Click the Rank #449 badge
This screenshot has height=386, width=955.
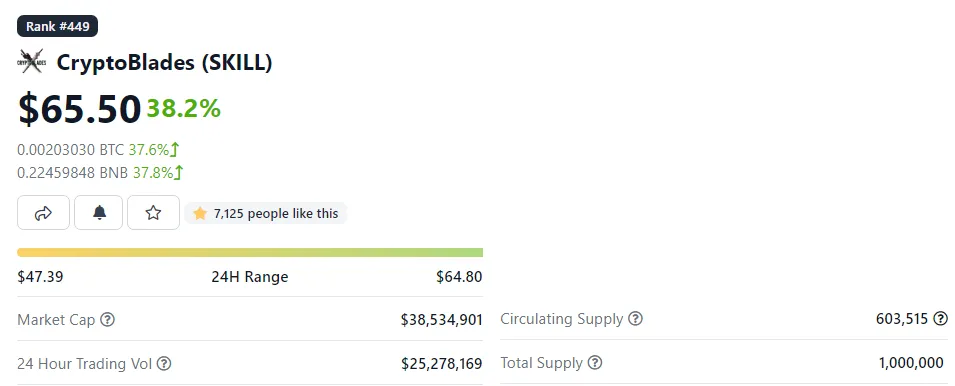[x=58, y=26]
